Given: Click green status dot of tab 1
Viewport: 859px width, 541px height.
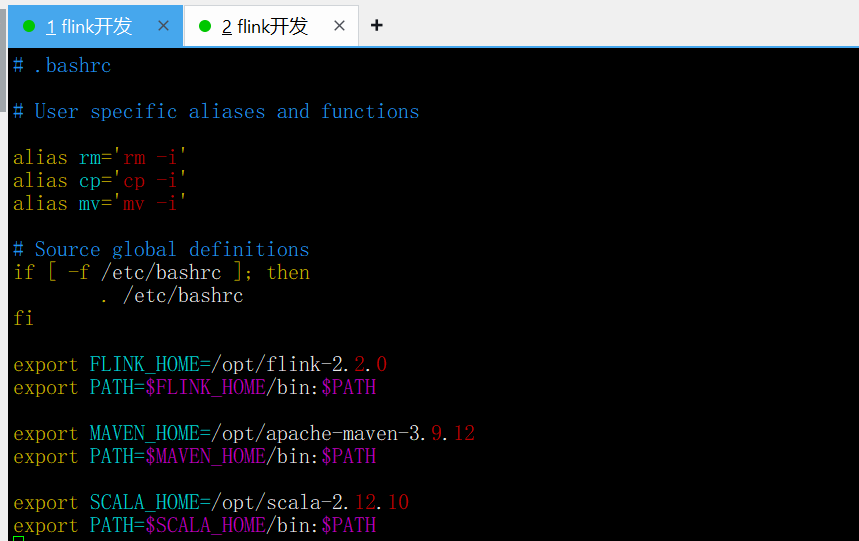Looking at the screenshot, I should click(x=29, y=26).
